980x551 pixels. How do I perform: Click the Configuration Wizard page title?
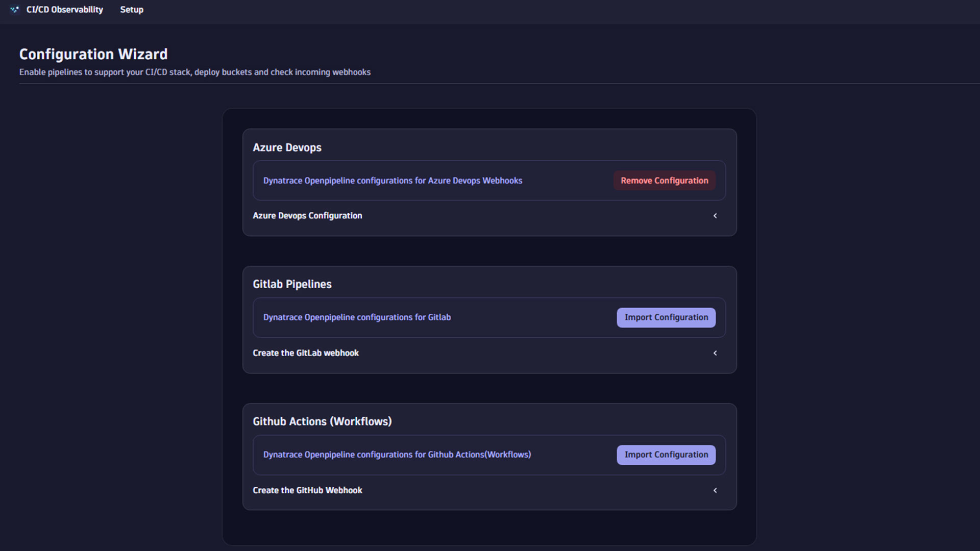click(x=93, y=54)
